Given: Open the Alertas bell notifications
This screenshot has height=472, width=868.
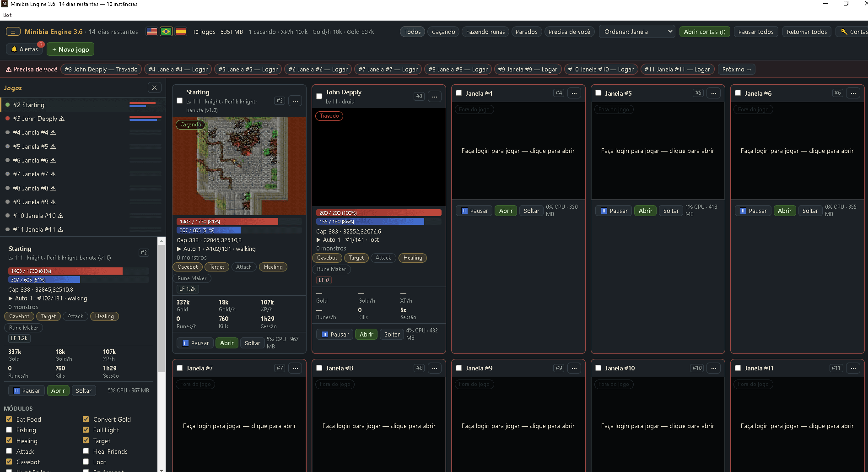Looking at the screenshot, I should [25, 49].
